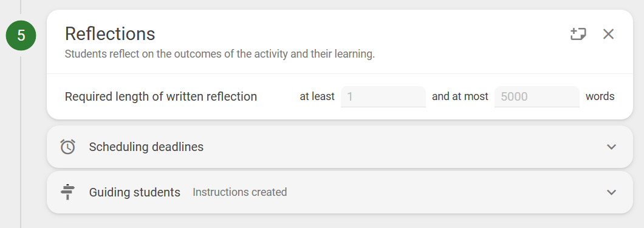Click the add note icon in Reflections header
The width and height of the screenshot is (644, 228).
[578, 34]
